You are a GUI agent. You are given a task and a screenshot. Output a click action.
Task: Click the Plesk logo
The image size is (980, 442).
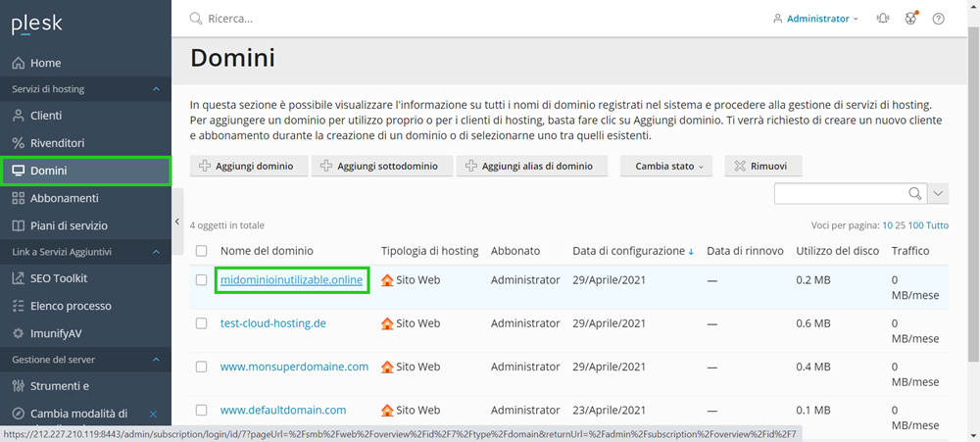[37, 25]
